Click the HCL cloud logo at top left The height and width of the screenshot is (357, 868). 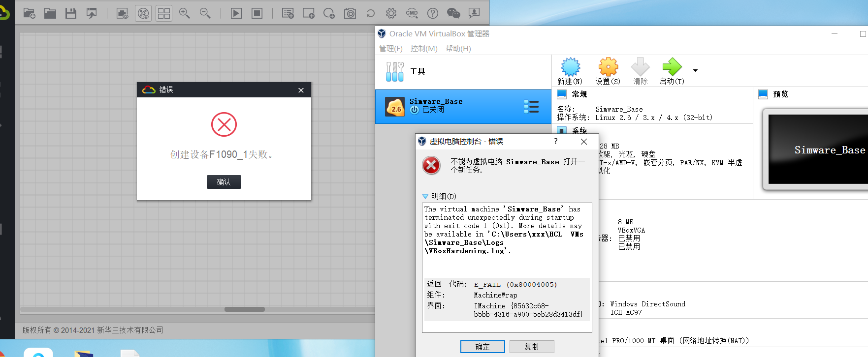click(x=4, y=13)
